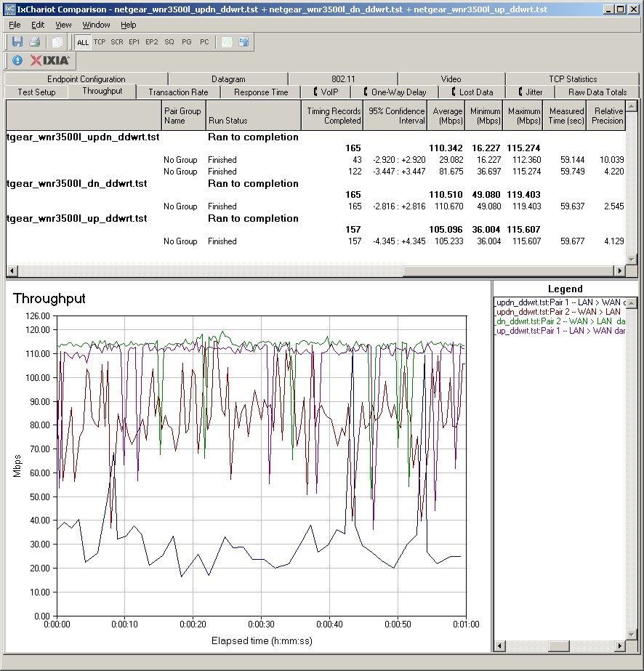
Task: Select legend entry up_ddwrt.tst Pair 1
Action: tap(560, 331)
